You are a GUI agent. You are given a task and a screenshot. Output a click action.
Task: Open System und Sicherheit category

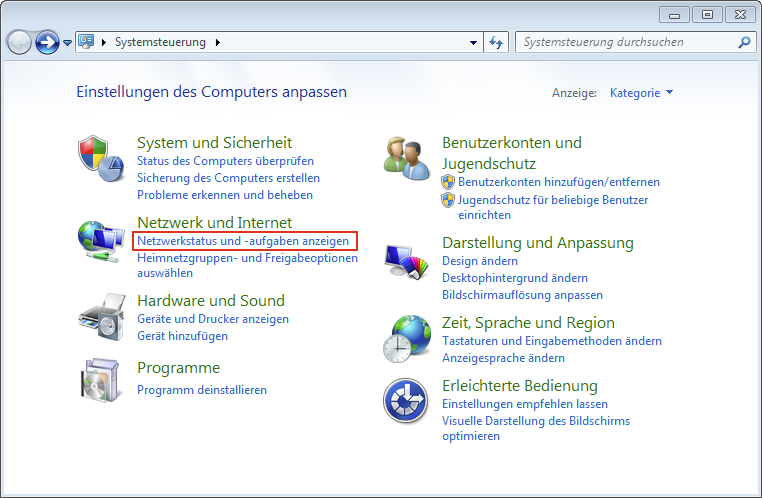point(214,143)
